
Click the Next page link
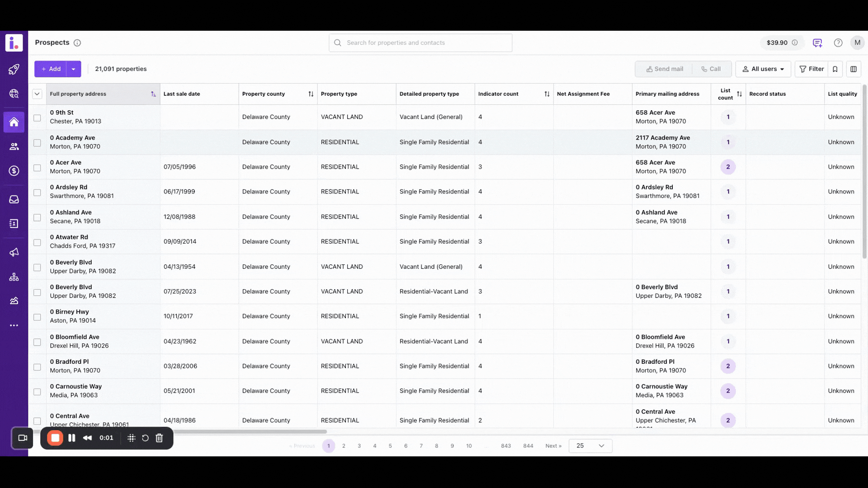pyautogui.click(x=553, y=446)
